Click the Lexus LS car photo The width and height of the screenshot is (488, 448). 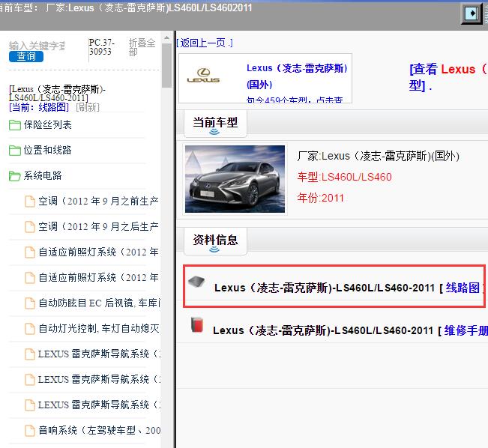[235, 179]
